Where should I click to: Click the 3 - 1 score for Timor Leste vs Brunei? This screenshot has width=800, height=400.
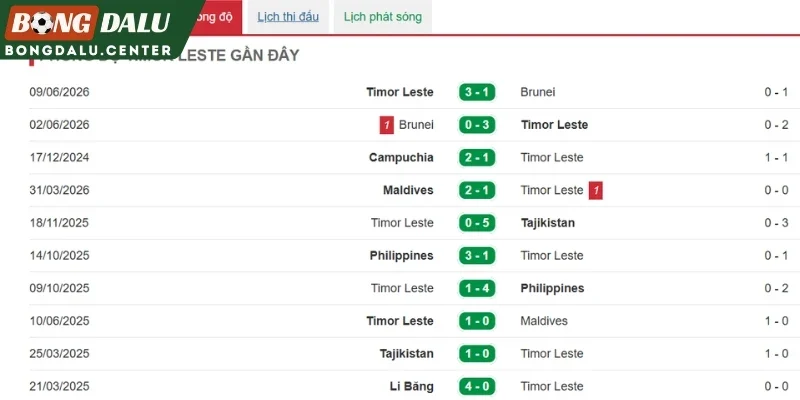(477, 92)
